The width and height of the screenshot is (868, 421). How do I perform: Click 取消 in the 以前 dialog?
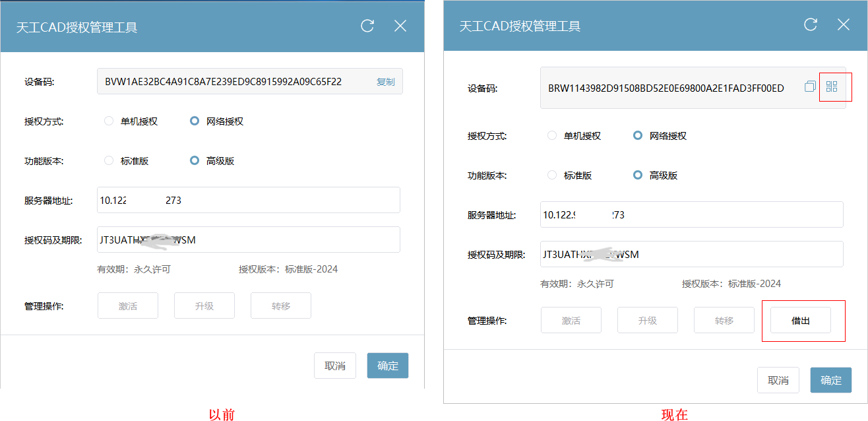click(x=335, y=366)
